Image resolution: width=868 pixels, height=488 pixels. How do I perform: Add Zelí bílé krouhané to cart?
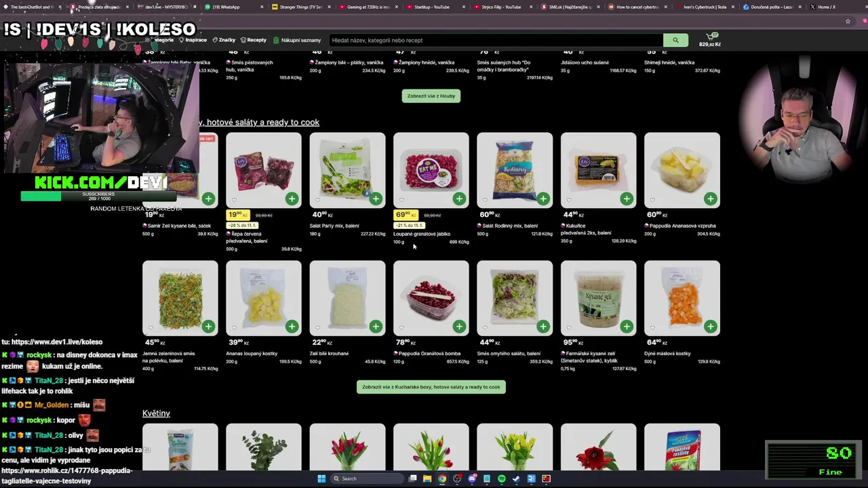click(376, 326)
